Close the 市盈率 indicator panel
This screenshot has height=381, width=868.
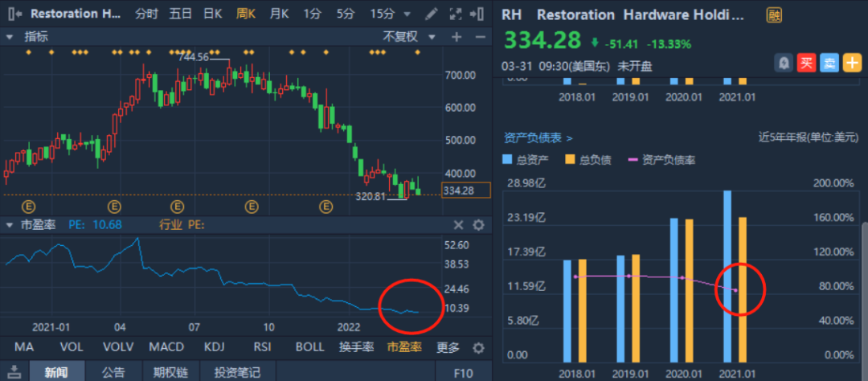click(458, 225)
